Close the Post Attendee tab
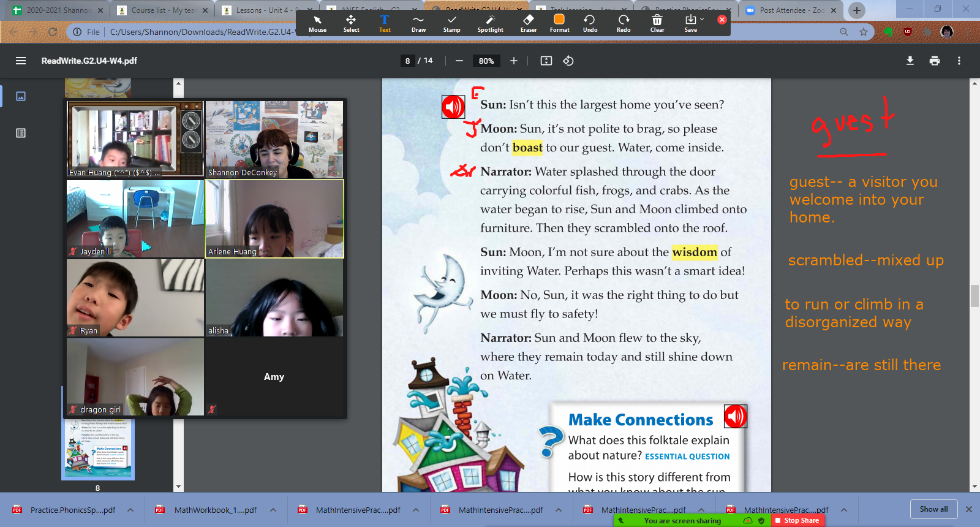 (834, 10)
